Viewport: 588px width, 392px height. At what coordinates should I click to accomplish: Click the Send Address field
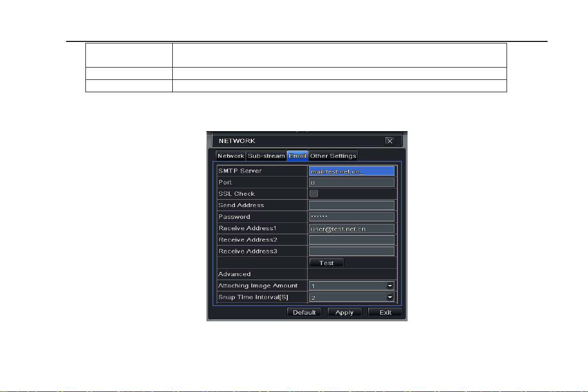(x=352, y=205)
